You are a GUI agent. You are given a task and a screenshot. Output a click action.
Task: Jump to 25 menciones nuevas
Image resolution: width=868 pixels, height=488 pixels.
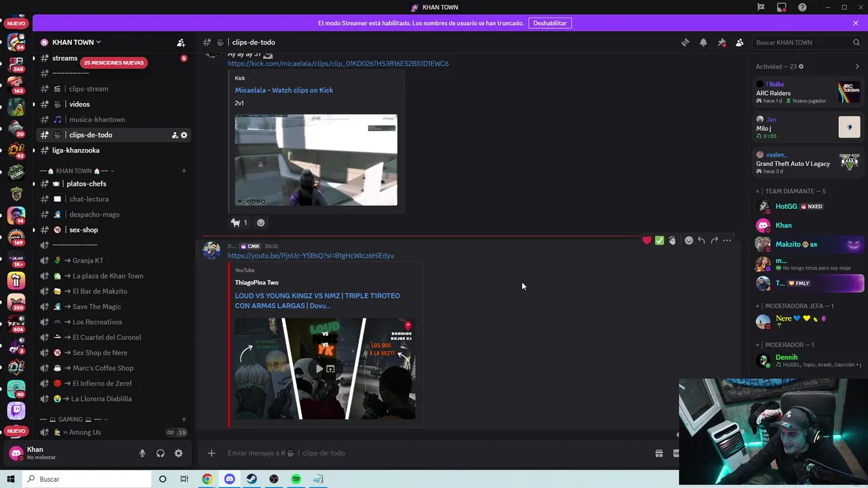point(114,62)
